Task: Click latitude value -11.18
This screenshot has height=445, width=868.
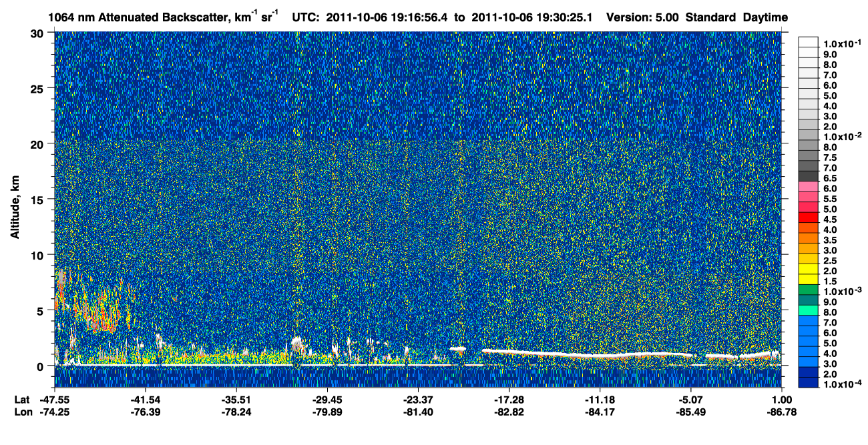Action: point(600,400)
